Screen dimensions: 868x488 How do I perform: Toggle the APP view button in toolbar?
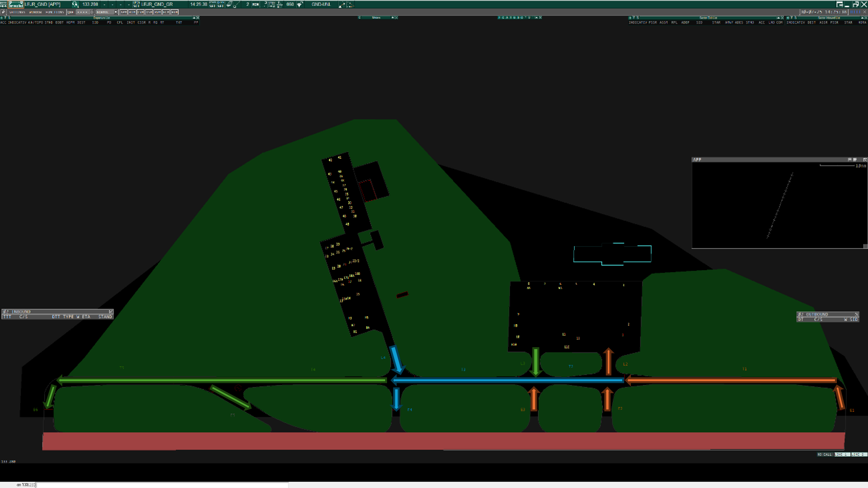[x=124, y=12]
